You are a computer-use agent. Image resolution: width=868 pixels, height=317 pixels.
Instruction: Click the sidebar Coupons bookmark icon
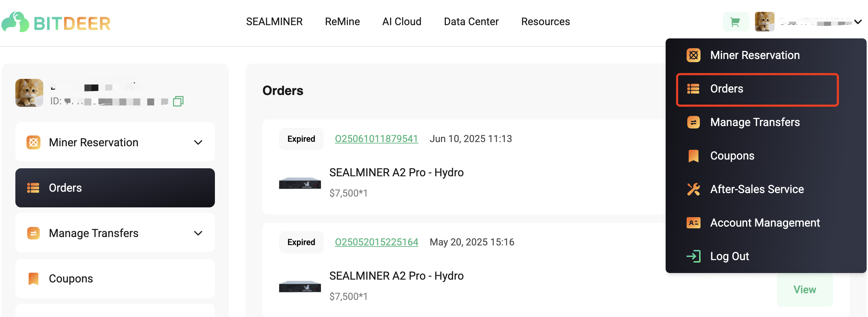coord(33,279)
